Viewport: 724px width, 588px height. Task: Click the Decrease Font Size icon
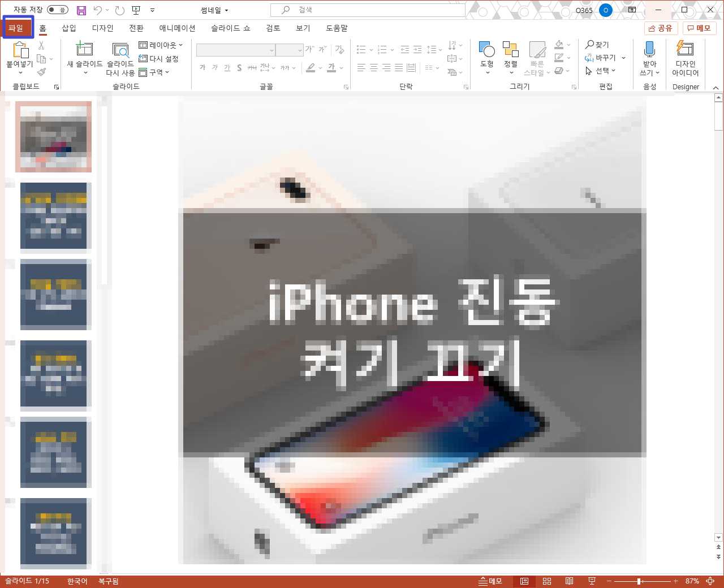(322, 50)
